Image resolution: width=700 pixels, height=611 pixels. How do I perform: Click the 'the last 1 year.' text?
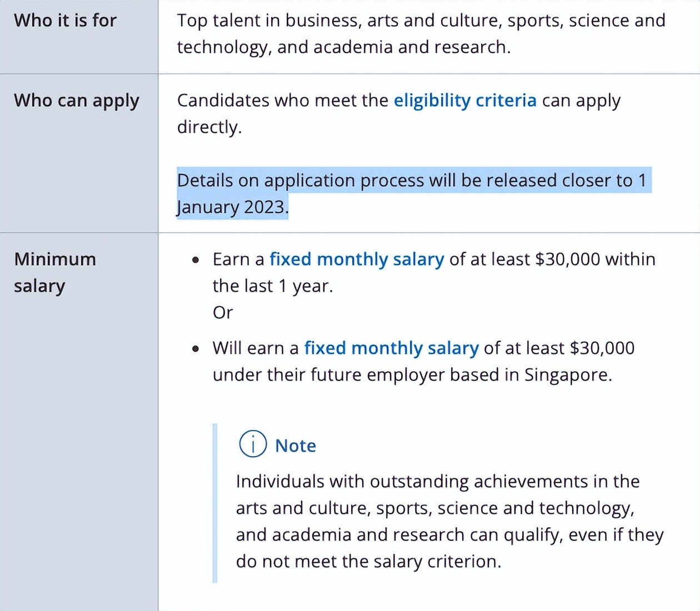tap(273, 286)
